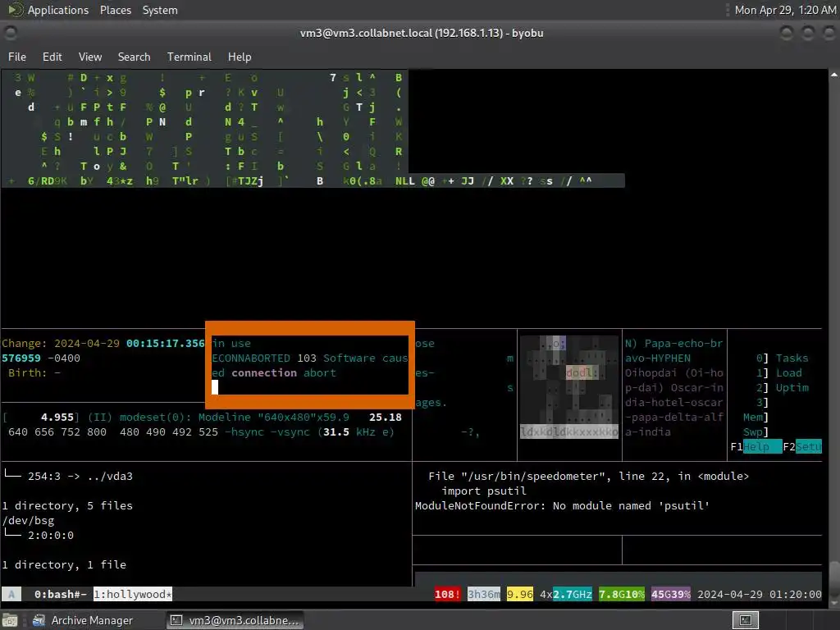The height and width of the screenshot is (630, 840).
Task: Open the Edit menu
Action: [x=52, y=57]
